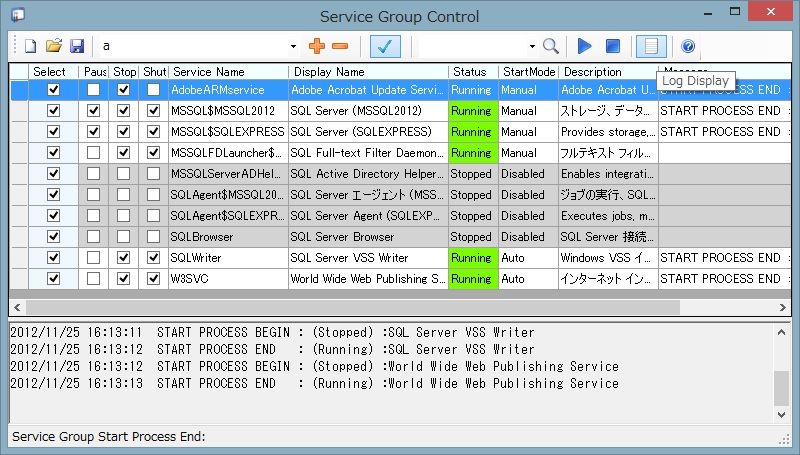
Task: Select the SQLBrowser service name cell
Action: point(229,237)
